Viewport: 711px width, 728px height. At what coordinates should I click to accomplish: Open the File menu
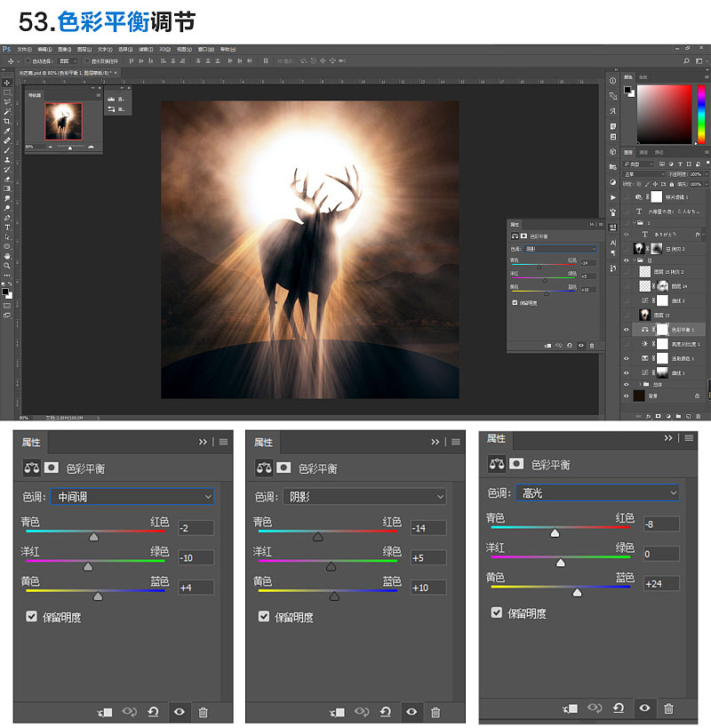point(24,49)
